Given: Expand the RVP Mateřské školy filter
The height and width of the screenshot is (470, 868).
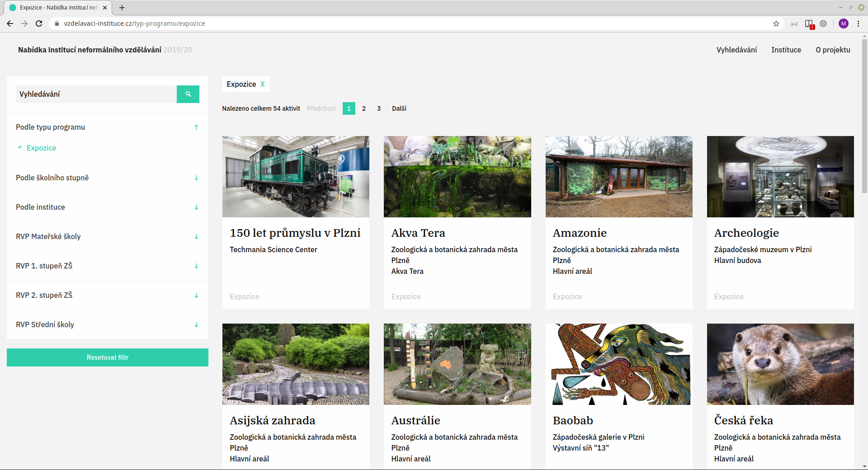Looking at the screenshot, I should click(108, 236).
